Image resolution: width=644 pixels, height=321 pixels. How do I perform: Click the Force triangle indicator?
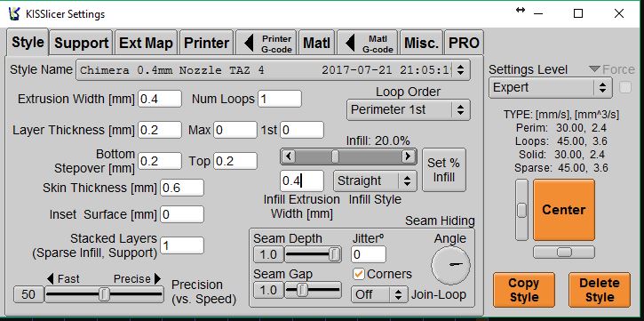point(594,69)
